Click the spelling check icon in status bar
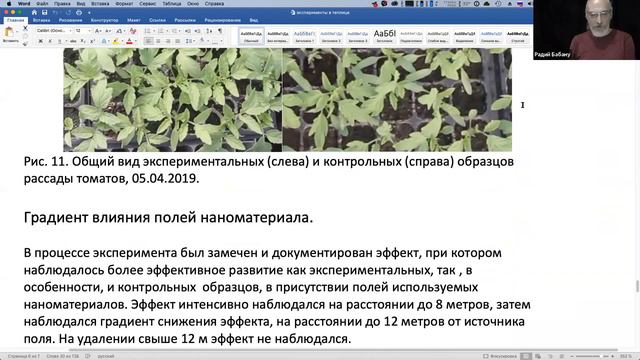Image resolution: width=640 pixels, height=360 pixels. pyautogui.click(x=87, y=356)
